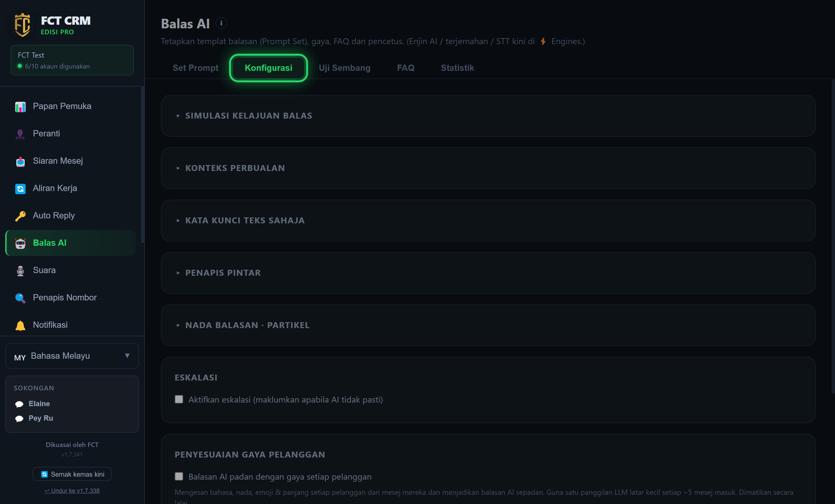The image size is (835, 504).
Task: Click the Siaran Mesej inbox icon
Action: pyautogui.click(x=20, y=161)
